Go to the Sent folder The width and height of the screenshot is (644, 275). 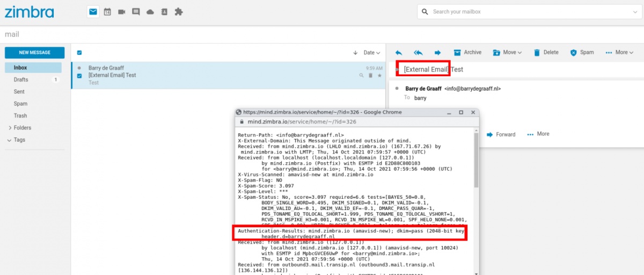pos(19,92)
